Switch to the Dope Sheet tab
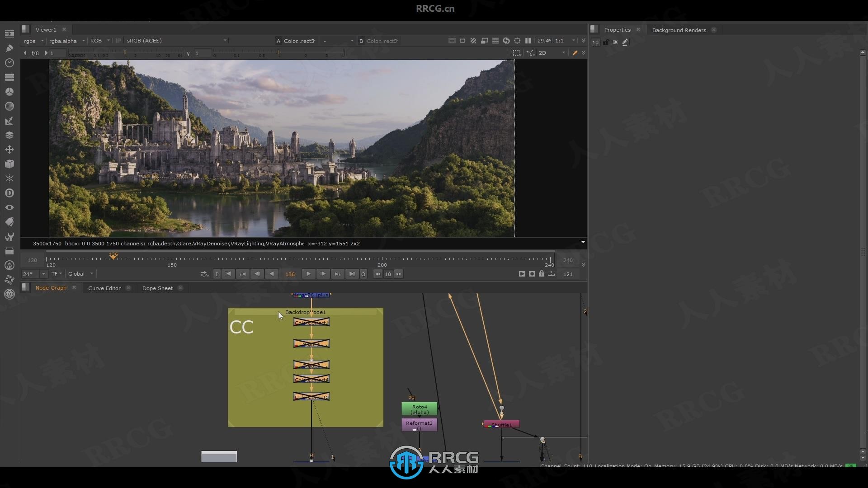 click(x=157, y=288)
